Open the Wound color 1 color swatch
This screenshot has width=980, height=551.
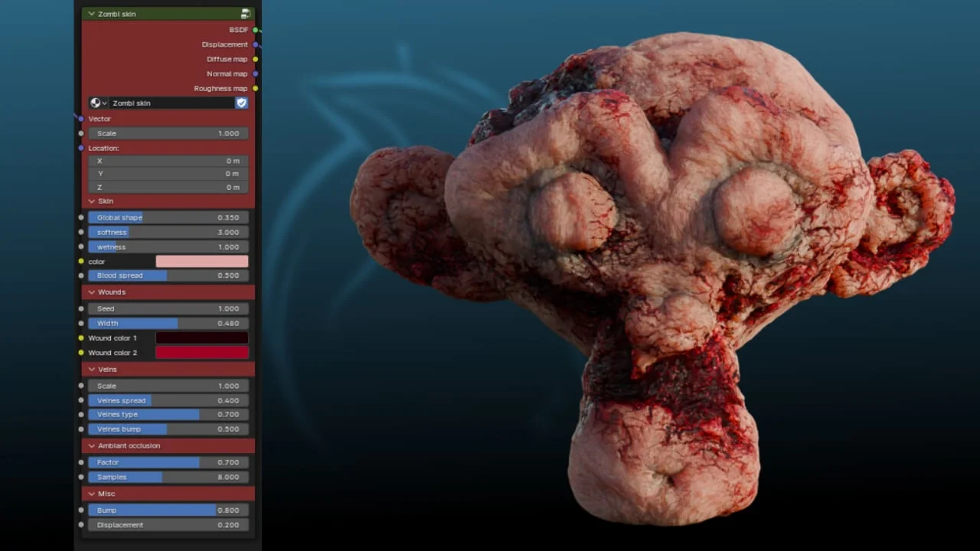point(201,337)
